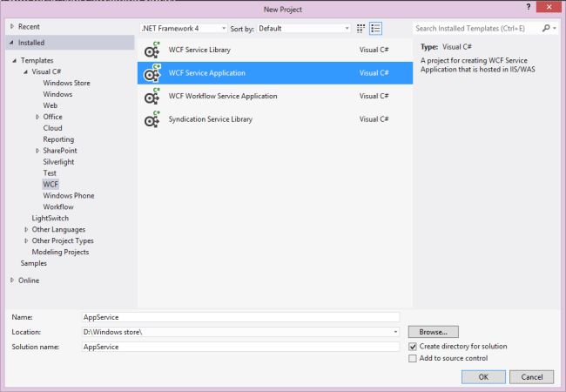This screenshot has height=392, width=566.
Task: Select the Workflow template category
Action: pos(58,206)
